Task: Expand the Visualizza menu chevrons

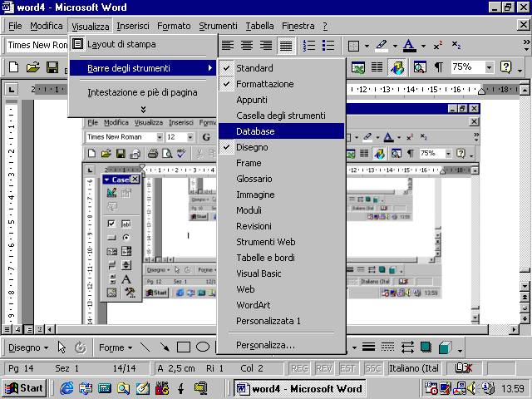Action: click(x=143, y=109)
